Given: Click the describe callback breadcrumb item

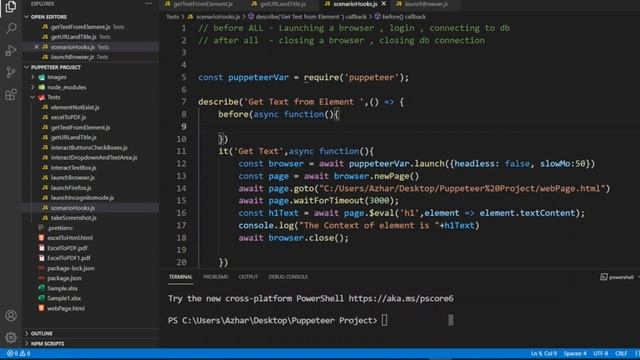Looking at the screenshot, I should (x=311, y=17).
